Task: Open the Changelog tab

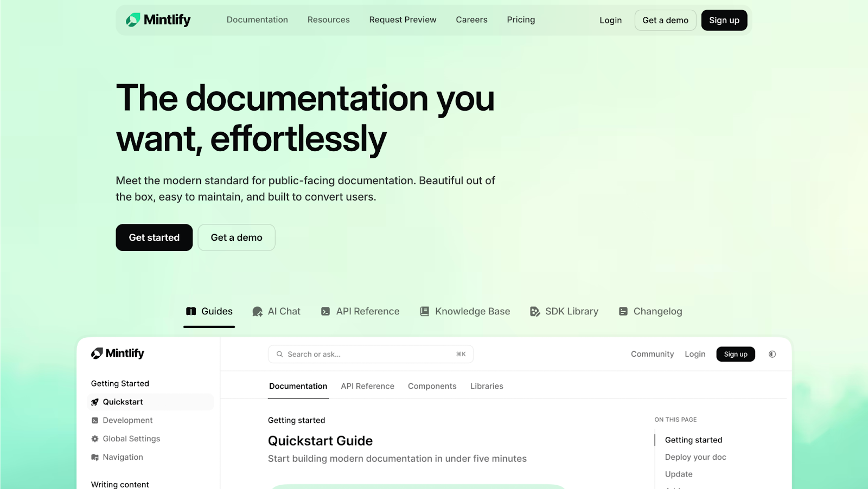Action: pyautogui.click(x=651, y=312)
